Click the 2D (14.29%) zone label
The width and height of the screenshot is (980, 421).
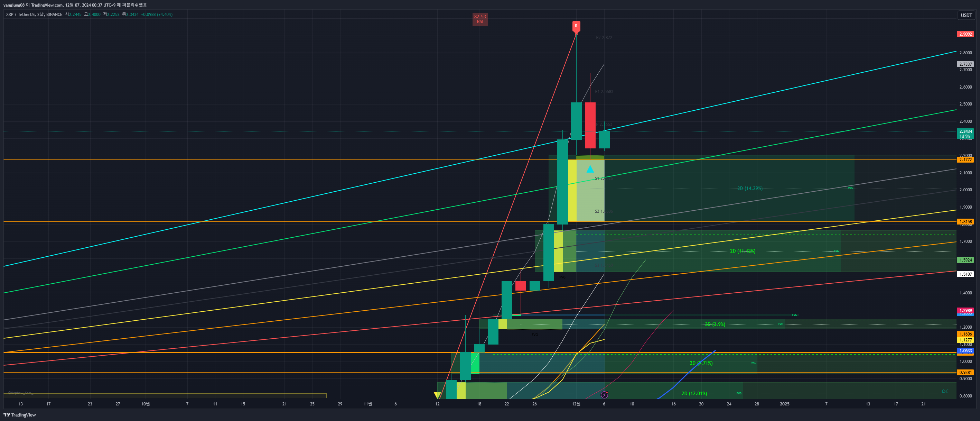750,189
